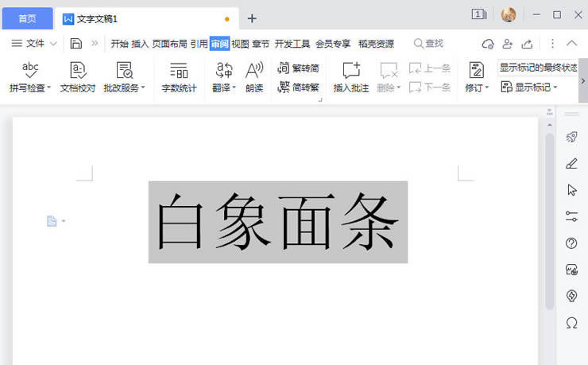Open the 首页 home tab
The height and width of the screenshot is (365, 588).
27,18
